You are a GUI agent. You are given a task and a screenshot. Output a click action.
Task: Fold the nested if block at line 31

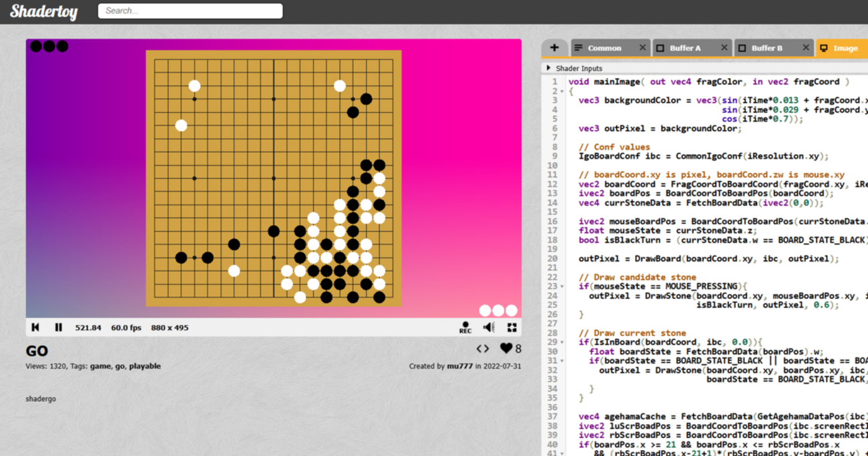pos(562,361)
